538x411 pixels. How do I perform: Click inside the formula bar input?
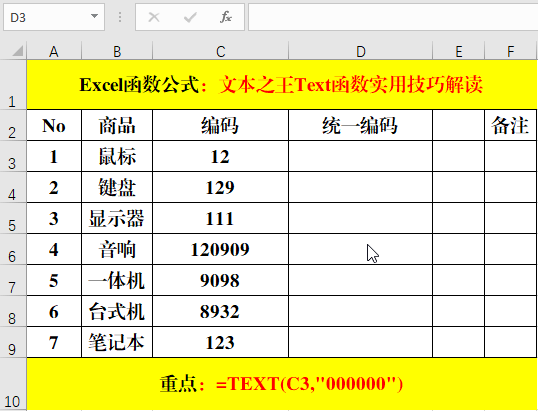(393, 17)
